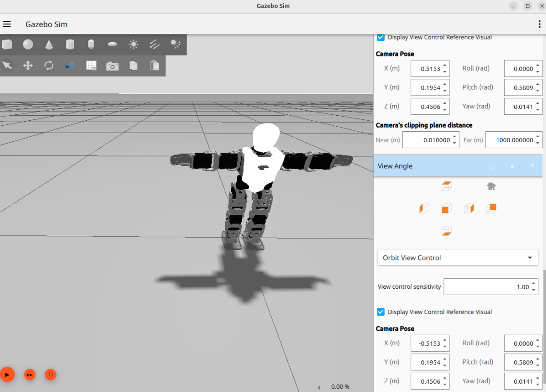546x392 pixels.
Task: Take a screenshot with the camera icon
Action: pos(112,66)
